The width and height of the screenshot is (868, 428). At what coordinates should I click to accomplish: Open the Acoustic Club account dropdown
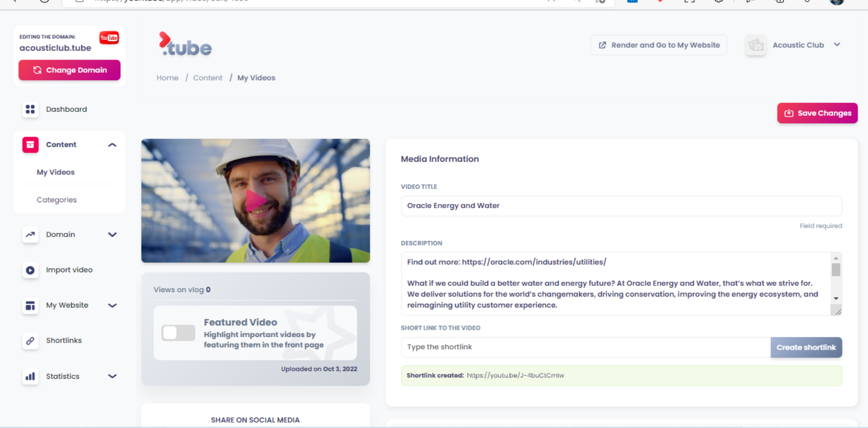click(837, 45)
